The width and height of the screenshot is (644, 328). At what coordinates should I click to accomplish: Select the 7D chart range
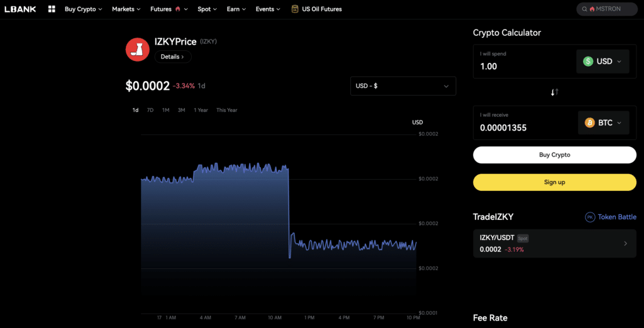(150, 110)
